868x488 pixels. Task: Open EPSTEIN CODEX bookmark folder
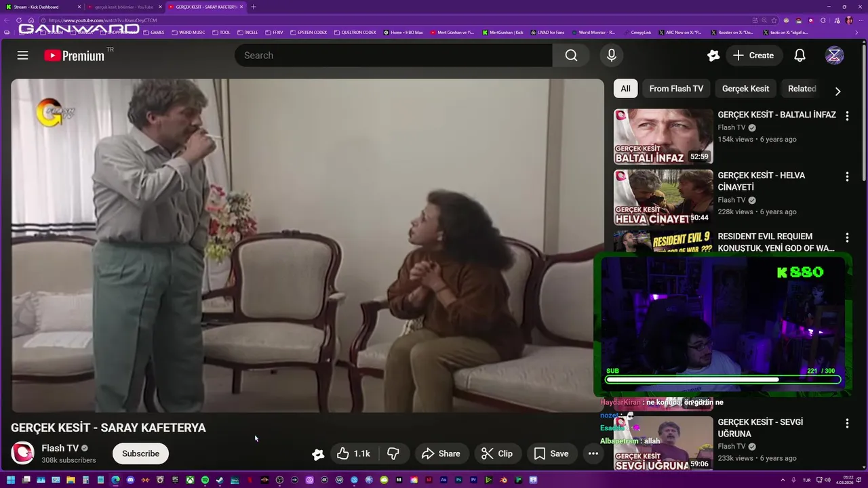(309, 33)
